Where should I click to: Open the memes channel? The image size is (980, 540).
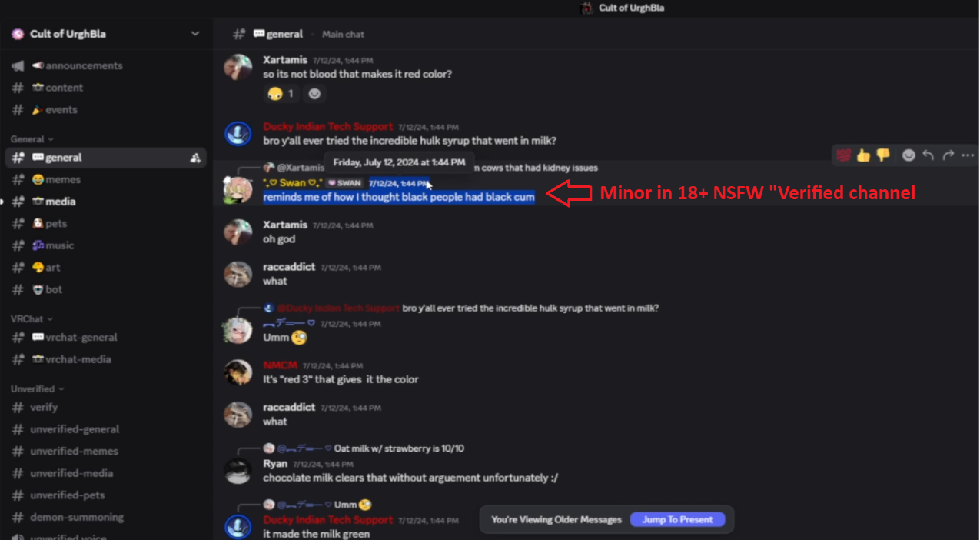click(x=106, y=179)
